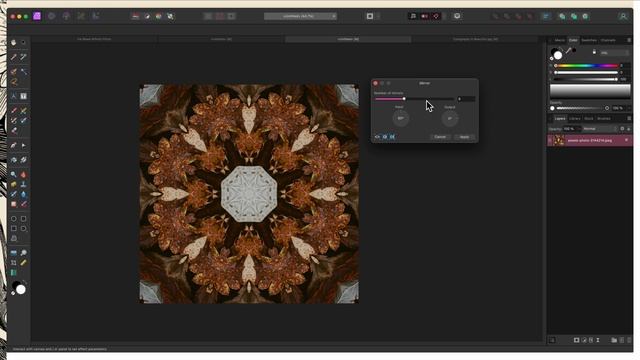This screenshot has height=360, width=640.
Task: Toggle visibility checkbox of pexels-photo layer
Action: 626,140
